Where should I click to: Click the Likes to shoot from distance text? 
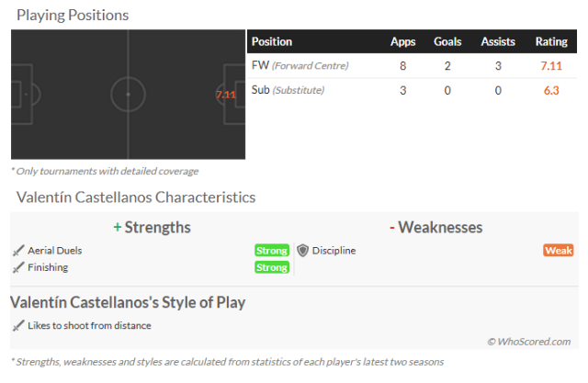tap(89, 325)
